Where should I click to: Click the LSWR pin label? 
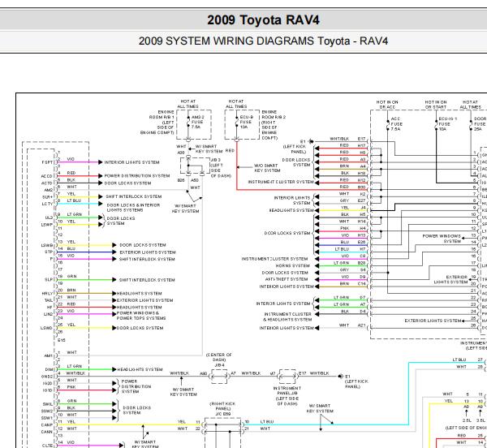47,245
